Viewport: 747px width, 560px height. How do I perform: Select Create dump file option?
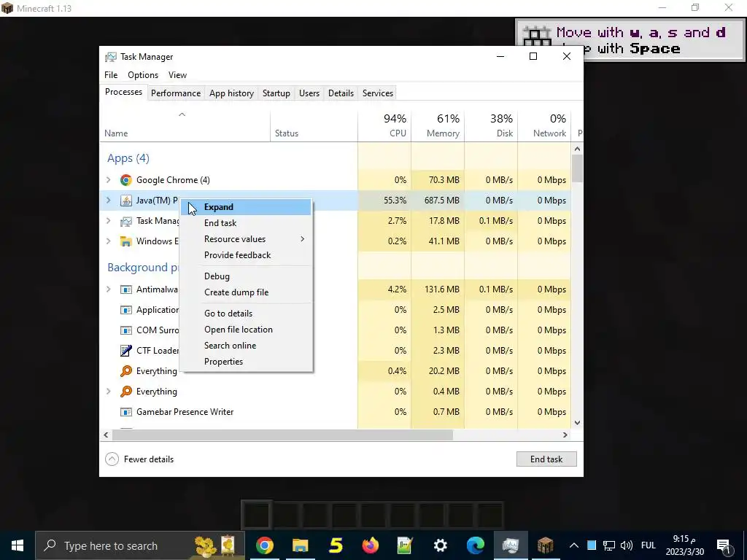(x=246, y=292)
